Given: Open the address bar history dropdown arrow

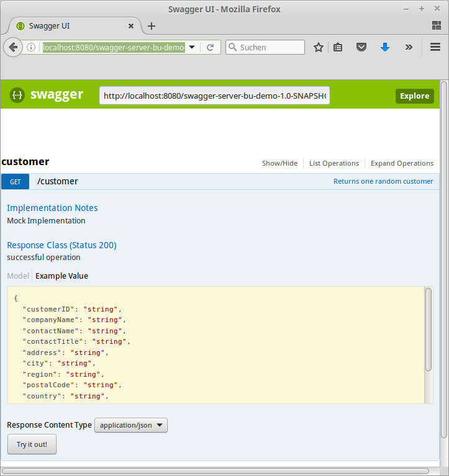Looking at the screenshot, I should point(192,47).
